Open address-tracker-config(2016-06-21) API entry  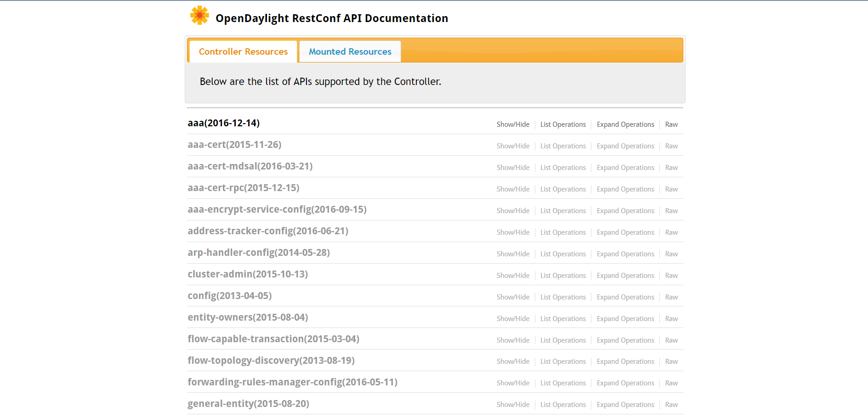[x=268, y=231]
